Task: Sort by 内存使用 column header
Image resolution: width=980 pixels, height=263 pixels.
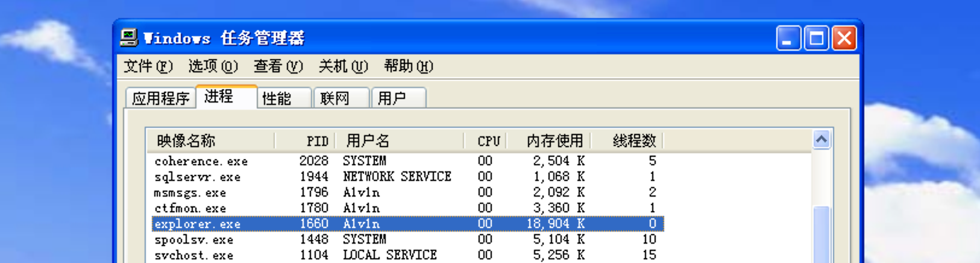Action: click(x=548, y=141)
